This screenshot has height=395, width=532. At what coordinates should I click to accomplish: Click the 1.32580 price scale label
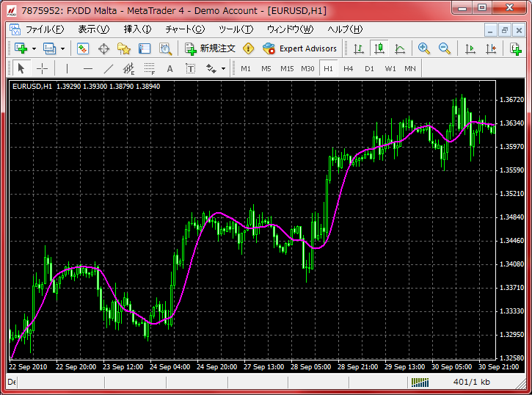[x=512, y=358]
